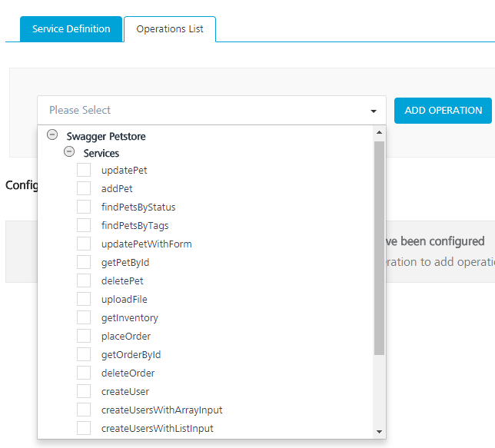The width and height of the screenshot is (495, 448).
Task: Switch to the Service Definition tab
Action: click(x=71, y=29)
